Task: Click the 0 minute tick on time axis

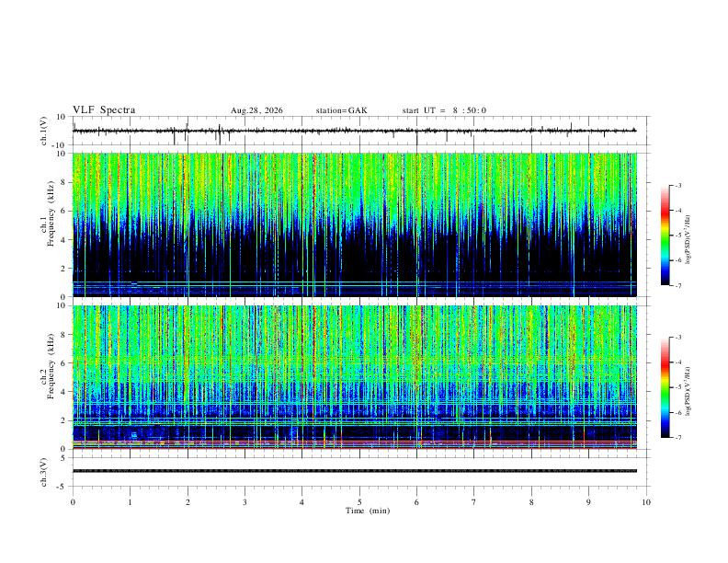Action: pos(73,502)
